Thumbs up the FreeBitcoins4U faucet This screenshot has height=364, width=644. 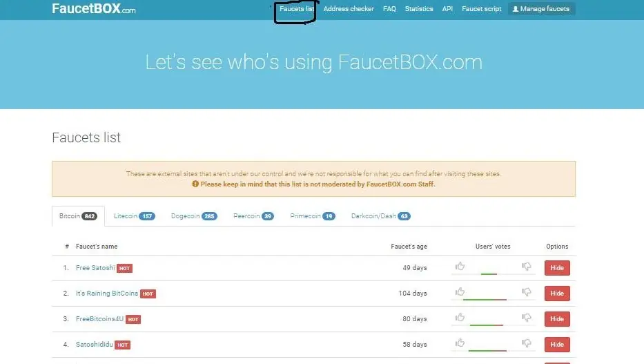pyautogui.click(x=460, y=317)
